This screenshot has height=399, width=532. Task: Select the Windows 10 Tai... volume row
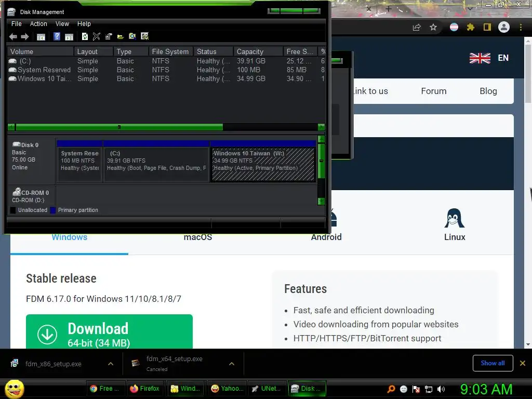click(x=166, y=79)
